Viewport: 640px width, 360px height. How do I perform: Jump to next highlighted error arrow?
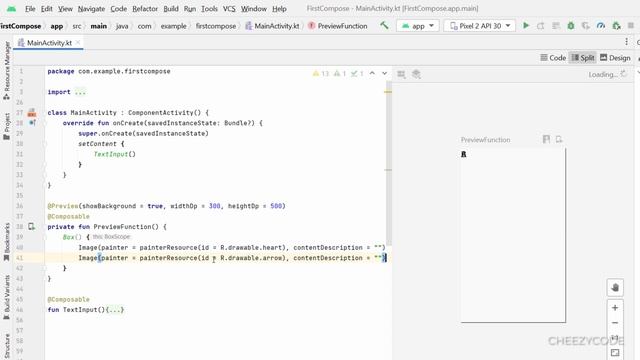[x=384, y=73]
